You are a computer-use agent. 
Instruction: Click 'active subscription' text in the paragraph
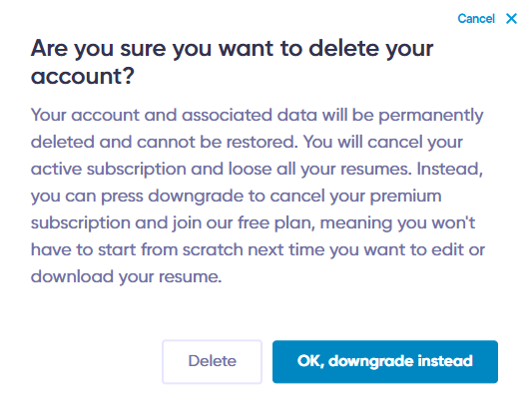[x=108, y=170]
